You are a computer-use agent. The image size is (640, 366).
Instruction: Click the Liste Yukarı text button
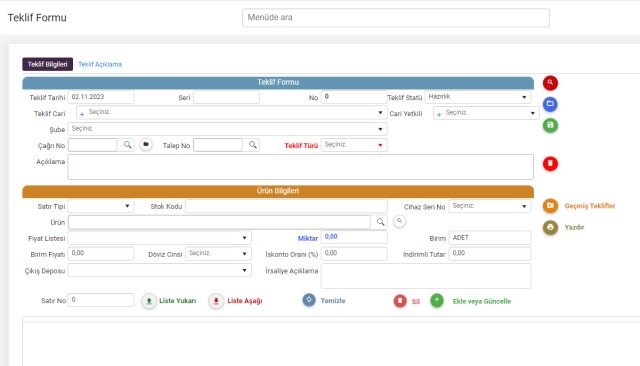(178, 301)
